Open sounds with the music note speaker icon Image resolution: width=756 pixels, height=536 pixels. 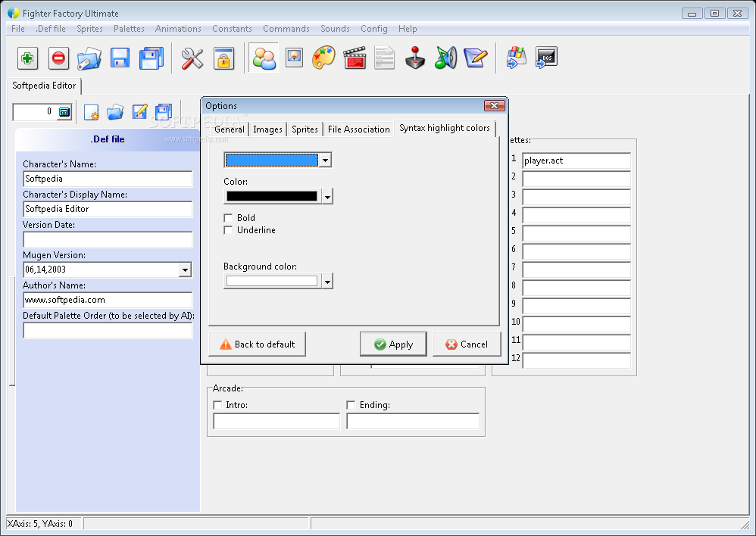(x=445, y=58)
